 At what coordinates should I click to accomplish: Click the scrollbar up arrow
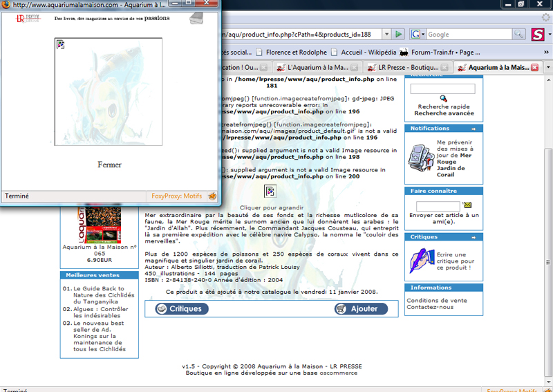coord(547,80)
